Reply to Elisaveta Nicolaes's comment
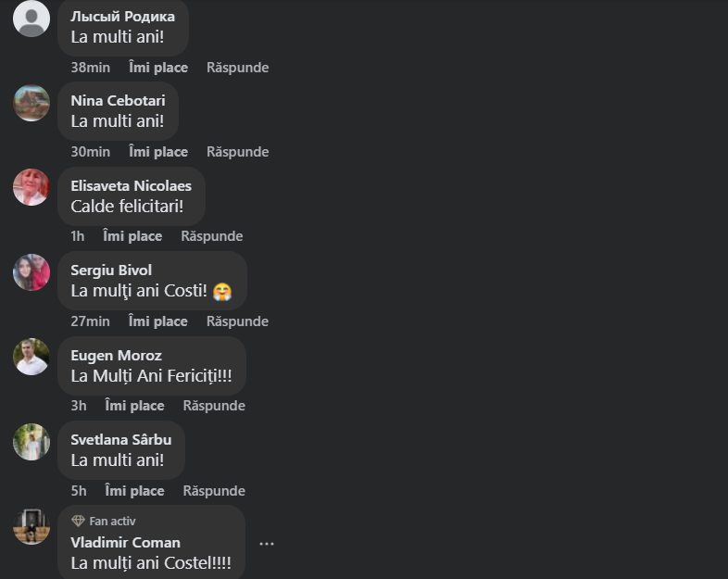728x579 pixels. [x=211, y=236]
